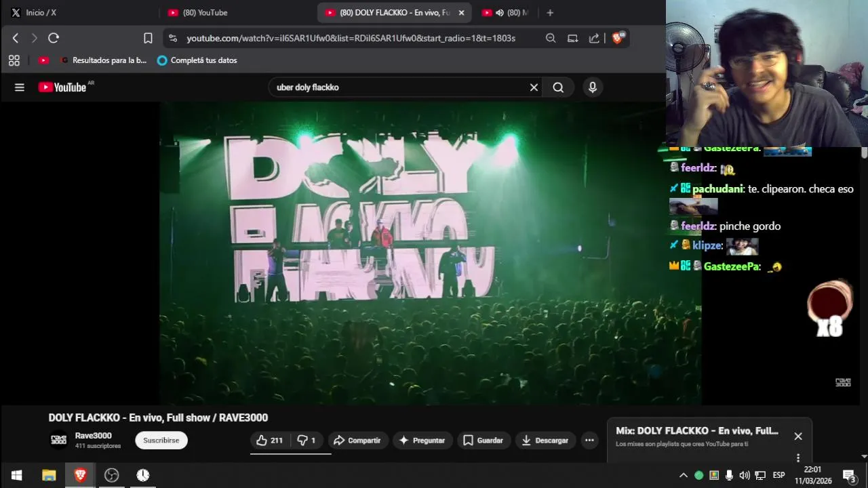Run search with the magnifier button

[x=558, y=87]
